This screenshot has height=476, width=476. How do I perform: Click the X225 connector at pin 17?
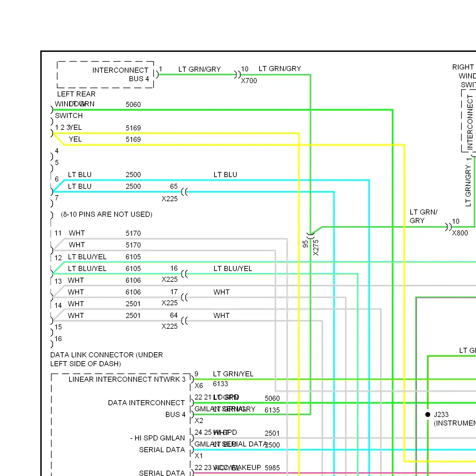pyautogui.click(x=183, y=297)
